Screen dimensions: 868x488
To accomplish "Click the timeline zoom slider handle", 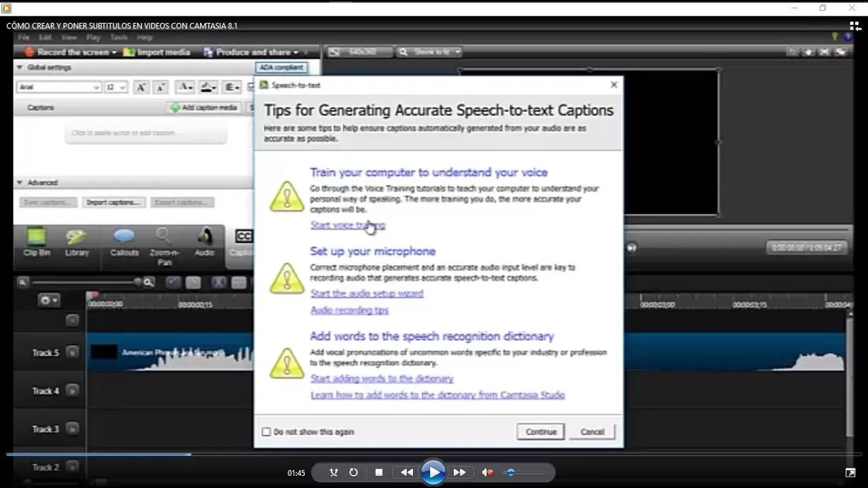I will 138,282.
